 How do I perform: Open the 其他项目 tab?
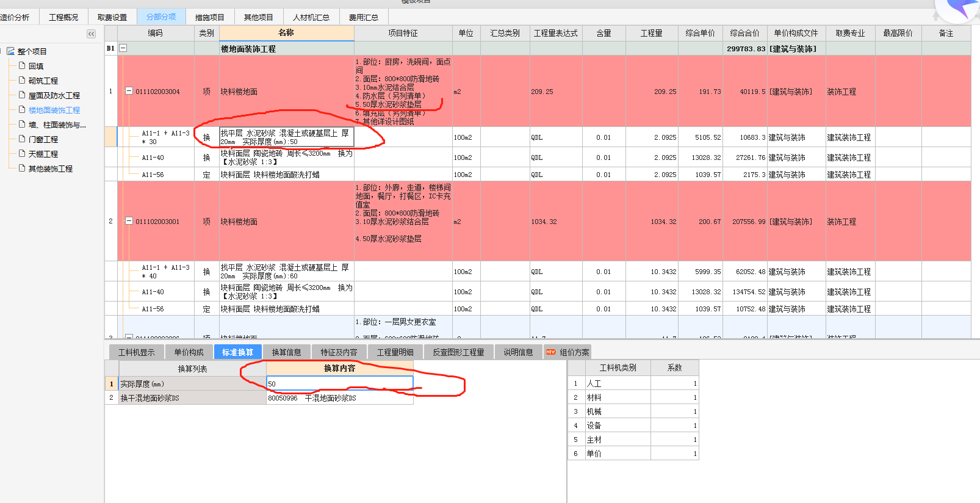point(259,17)
